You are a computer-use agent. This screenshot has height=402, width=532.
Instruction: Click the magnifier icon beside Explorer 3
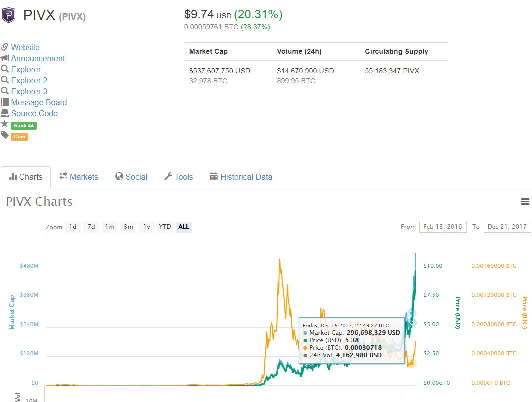tap(5, 91)
